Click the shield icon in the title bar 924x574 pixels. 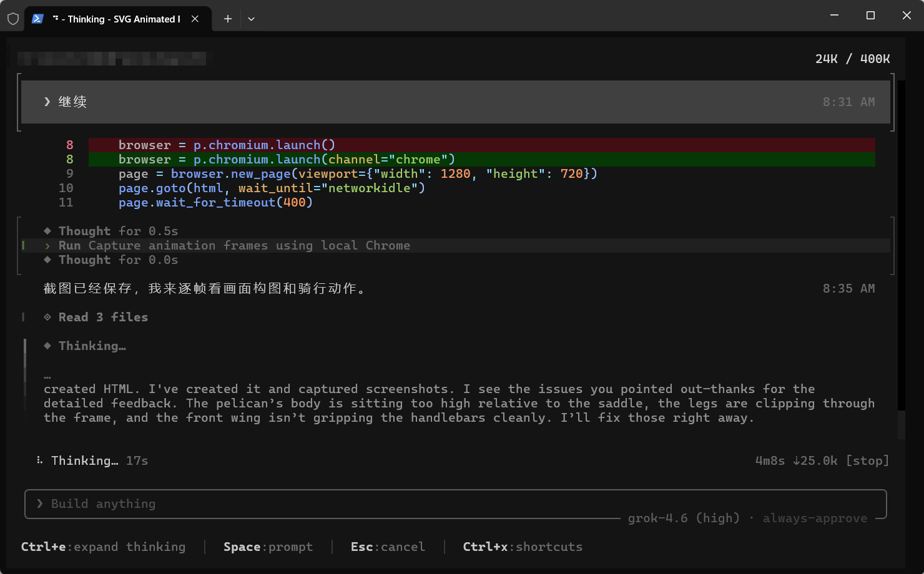tap(13, 19)
